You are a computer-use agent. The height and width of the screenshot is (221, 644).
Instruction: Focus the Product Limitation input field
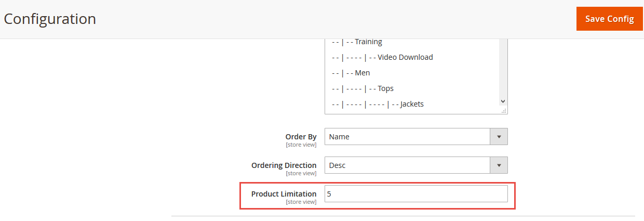click(x=416, y=194)
